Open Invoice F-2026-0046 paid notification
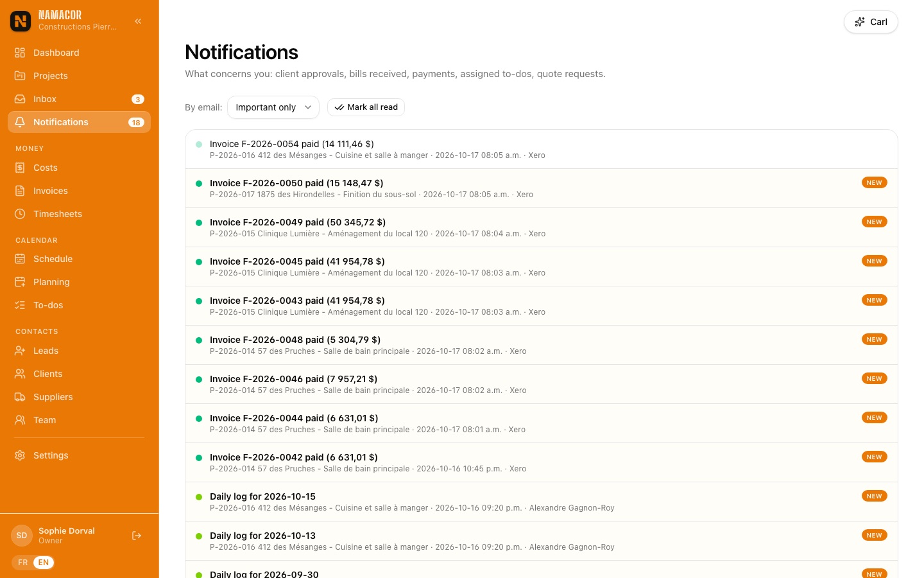Image resolution: width=924 pixels, height=578 pixels. pyautogui.click(x=541, y=384)
